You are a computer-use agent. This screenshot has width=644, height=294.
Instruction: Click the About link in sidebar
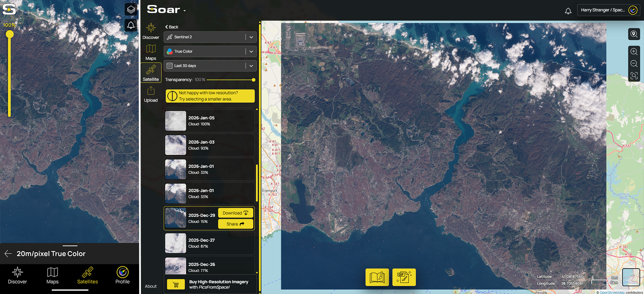151,286
